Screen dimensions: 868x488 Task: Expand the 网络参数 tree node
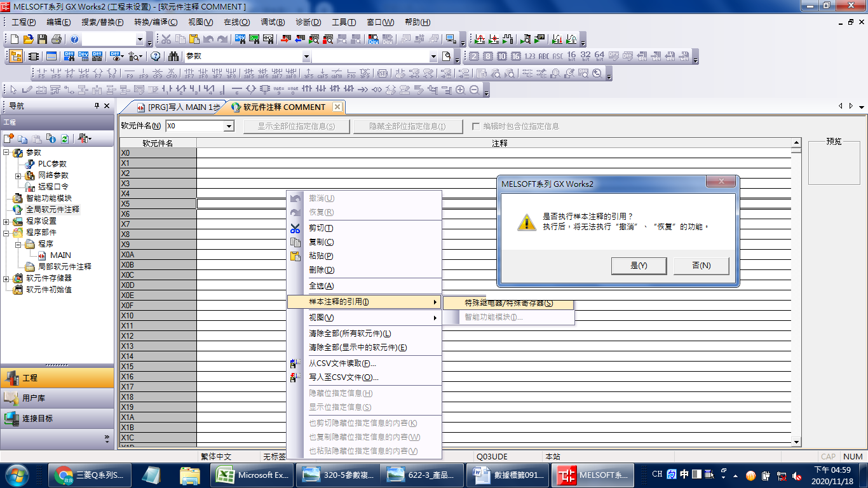(x=18, y=175)
